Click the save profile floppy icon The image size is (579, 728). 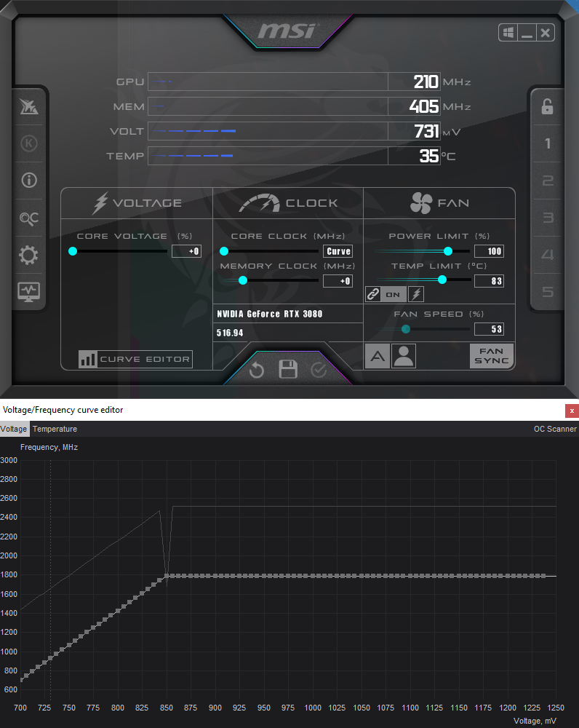(x=287, y=369)
